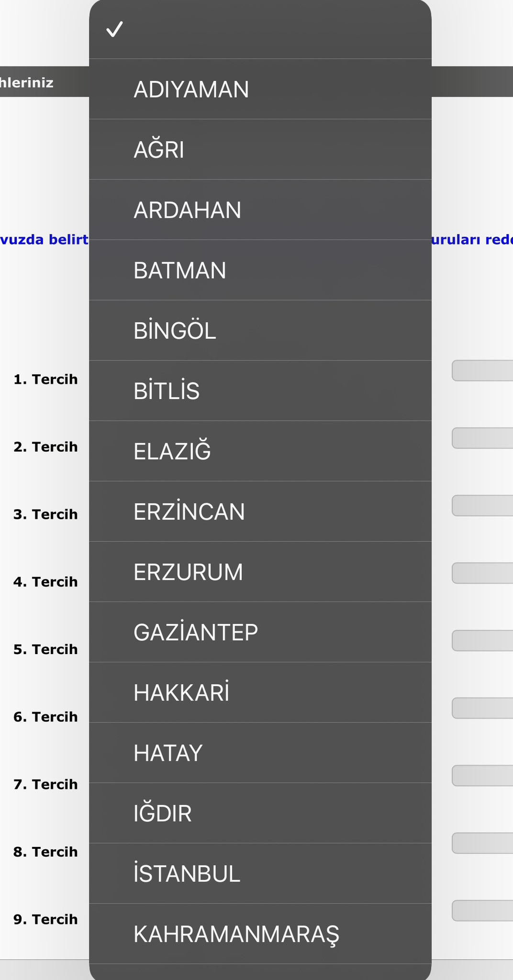Pick IĞDIR option
Viewport: 513px width, 980px height.
pos(260,813)
